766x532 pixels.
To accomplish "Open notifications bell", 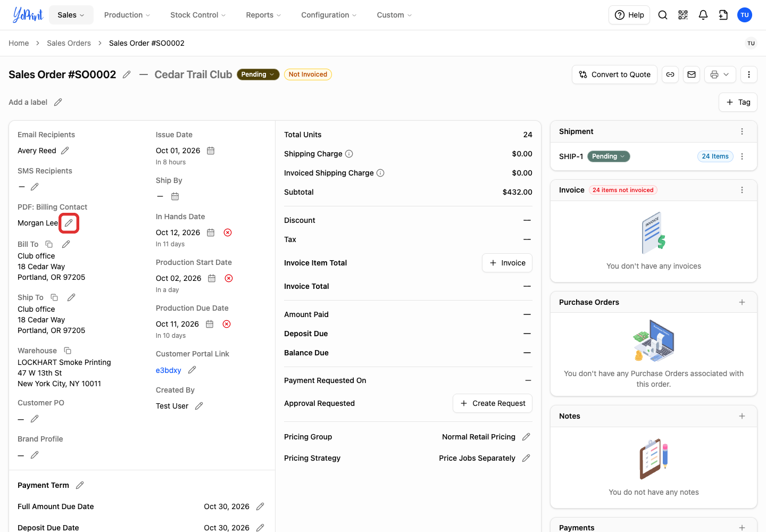I will pyautogui.click(x=703, y=15).
